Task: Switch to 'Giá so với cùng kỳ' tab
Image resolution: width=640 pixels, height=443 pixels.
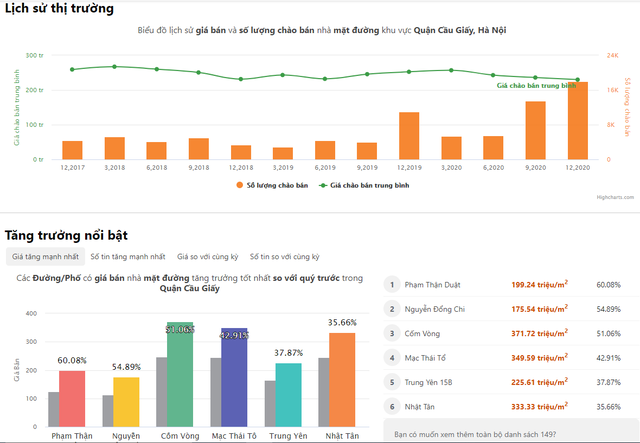Action: [207, 256]
